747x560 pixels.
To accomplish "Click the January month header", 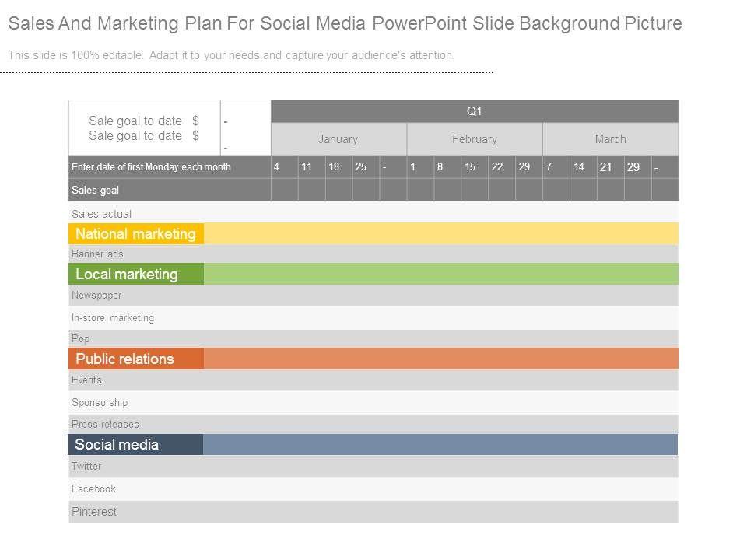I will pos(338,139).
